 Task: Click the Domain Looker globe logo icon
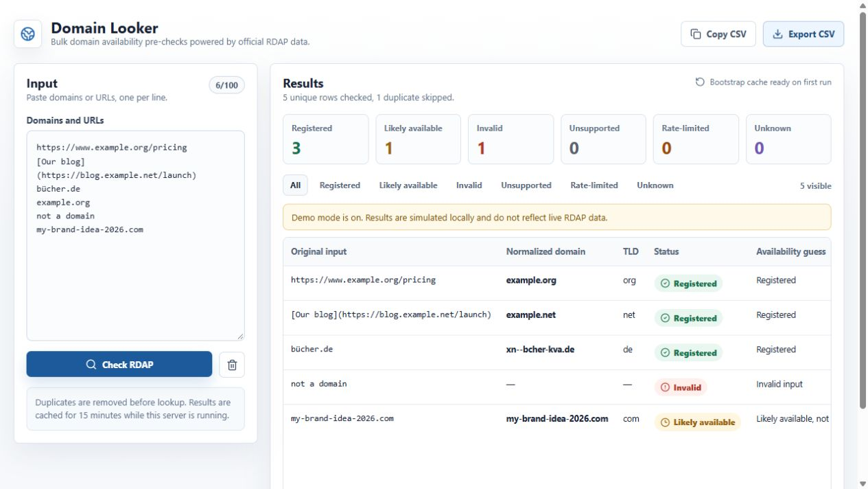(28, 34)
